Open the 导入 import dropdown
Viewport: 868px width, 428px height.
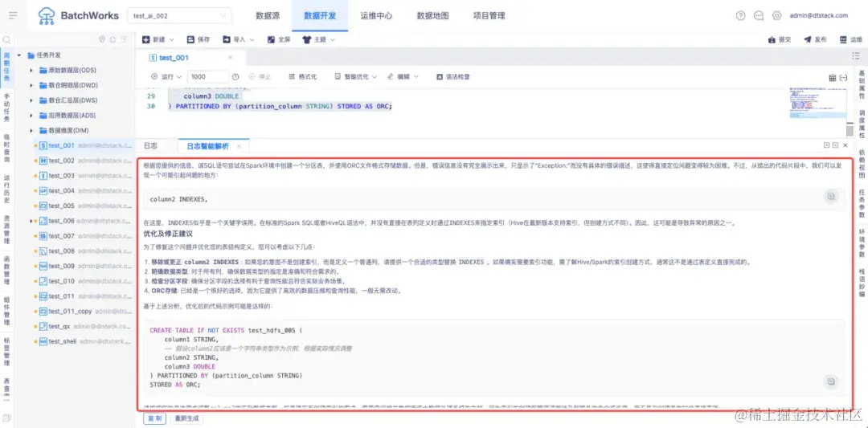(239, 40)
